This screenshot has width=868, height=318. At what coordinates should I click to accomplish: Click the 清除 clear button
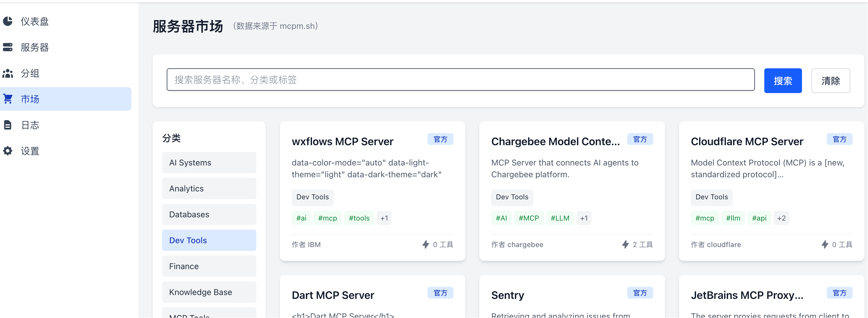831,81
